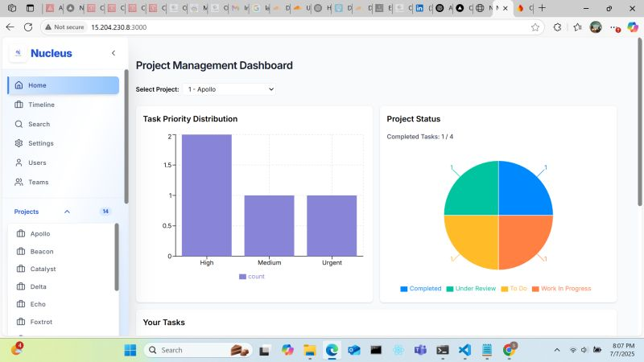Click the address bar URL
The width and height of the screenshot is (644, 362).
(118, 27)
